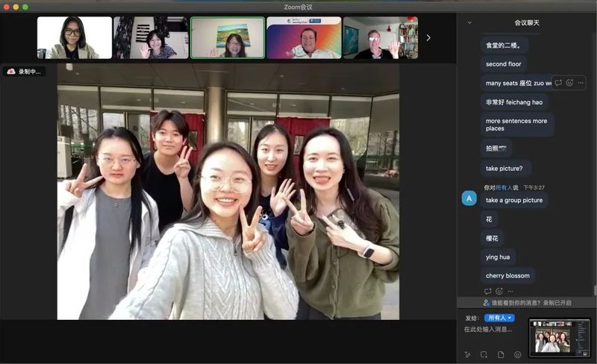The image size is (597, 364).
Task: Click the '录制中...' recording indicator
Action: click(x=25, y=72)
